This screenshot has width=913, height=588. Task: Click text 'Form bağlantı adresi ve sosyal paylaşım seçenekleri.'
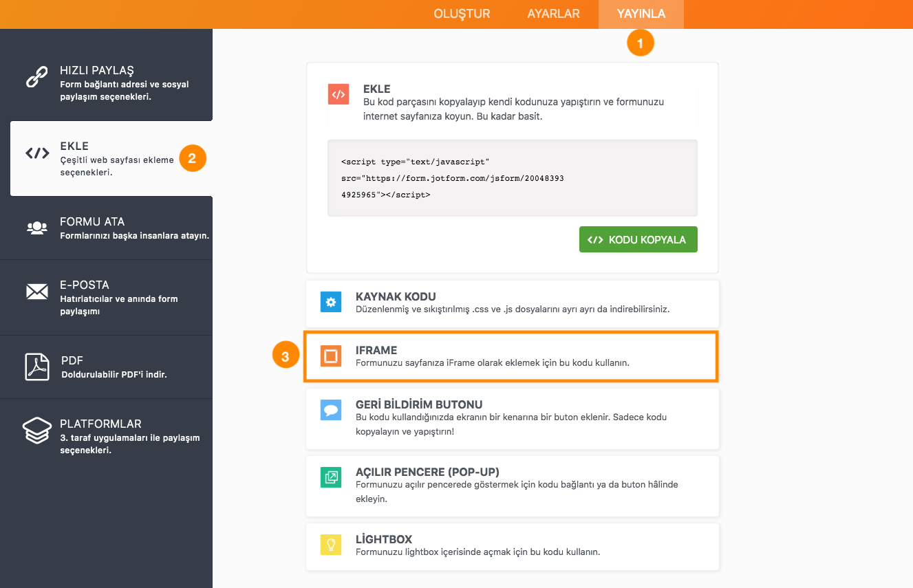[125, 91]
